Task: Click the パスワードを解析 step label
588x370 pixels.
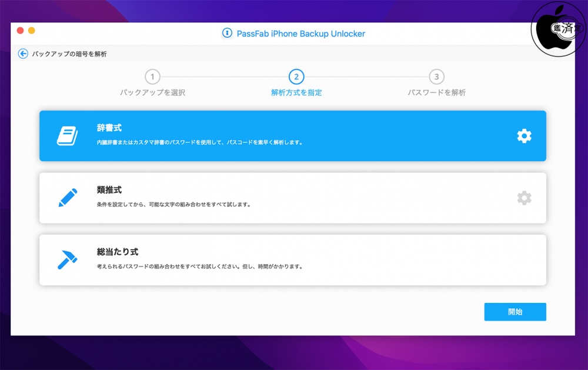Action: pyautogui.click(x=436, y=92)
